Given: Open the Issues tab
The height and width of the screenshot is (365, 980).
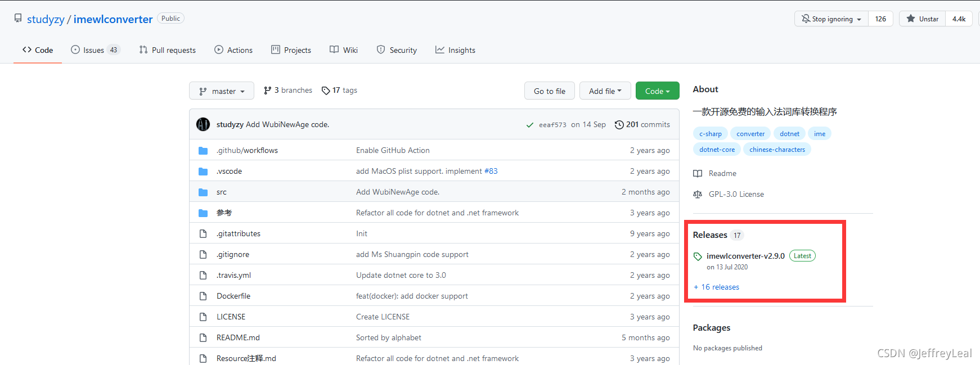Looking at the screenshot, I should [x=95, y=50].
